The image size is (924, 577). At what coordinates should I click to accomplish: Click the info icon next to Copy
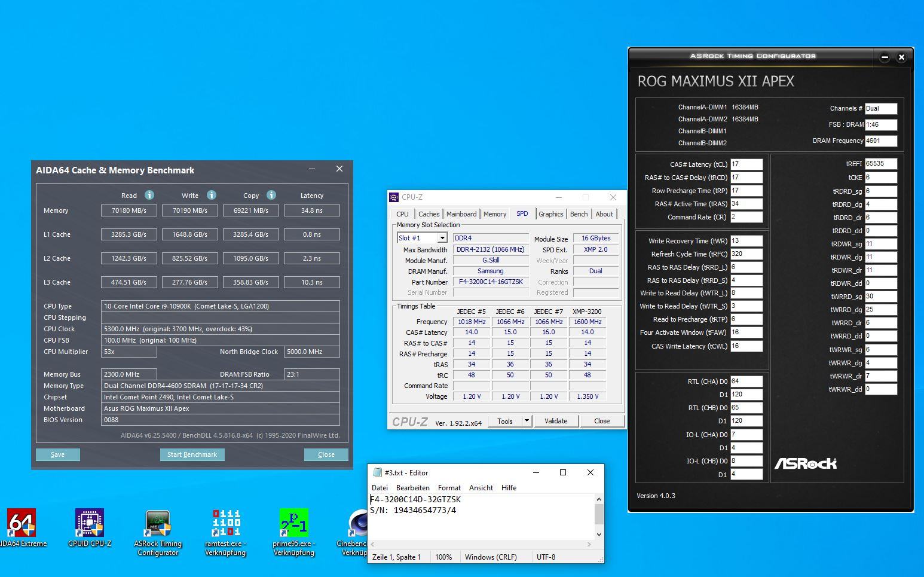(x=271, y=195)
